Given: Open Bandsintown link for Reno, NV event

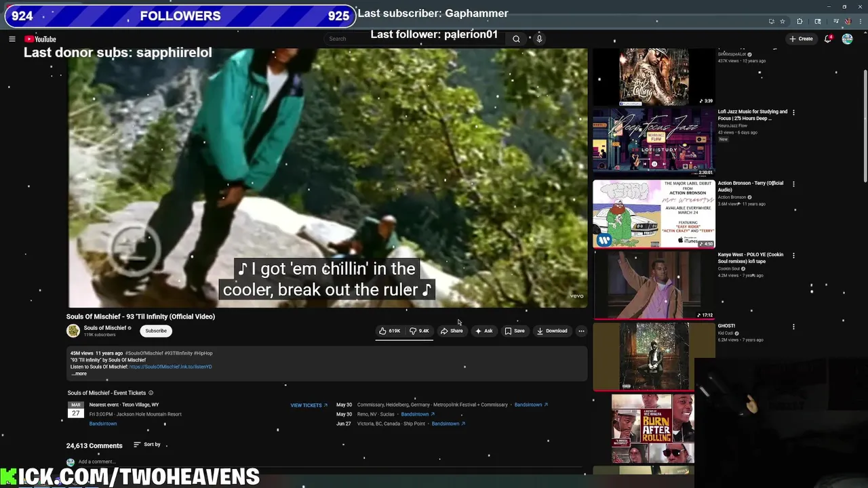Looking at the screenshot, I should [x=418, y=414].
